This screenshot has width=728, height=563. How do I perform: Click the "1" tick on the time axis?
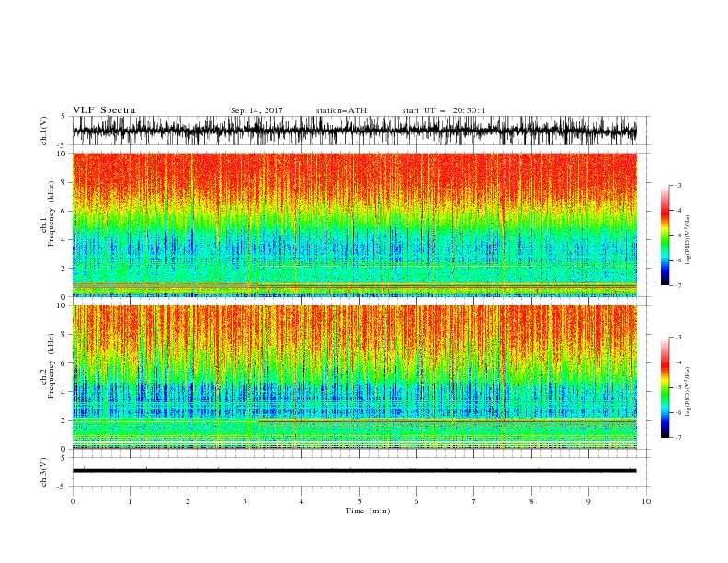coord(130,501)
